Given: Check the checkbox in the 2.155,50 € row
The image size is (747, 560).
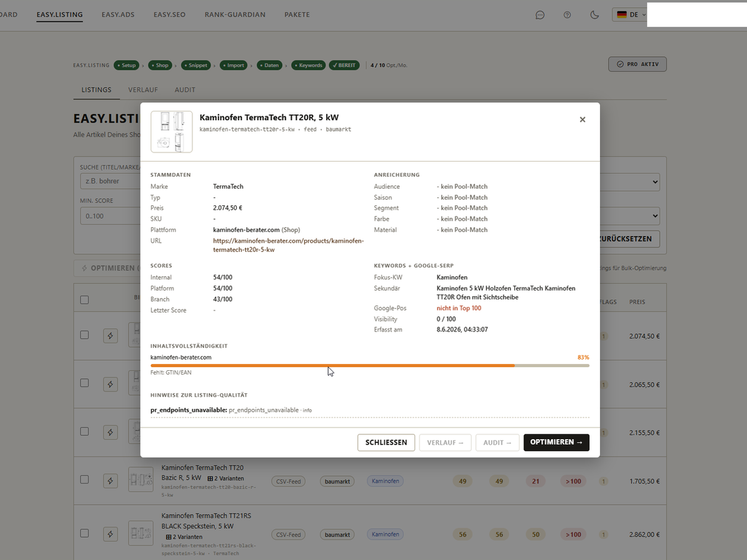Looking at the screenshot, I should (85, 432).
